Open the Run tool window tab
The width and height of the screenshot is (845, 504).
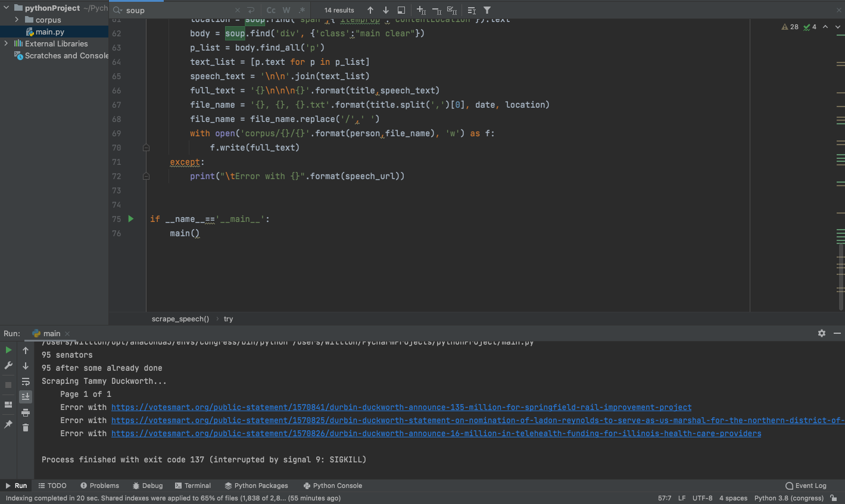pos(16,486)
